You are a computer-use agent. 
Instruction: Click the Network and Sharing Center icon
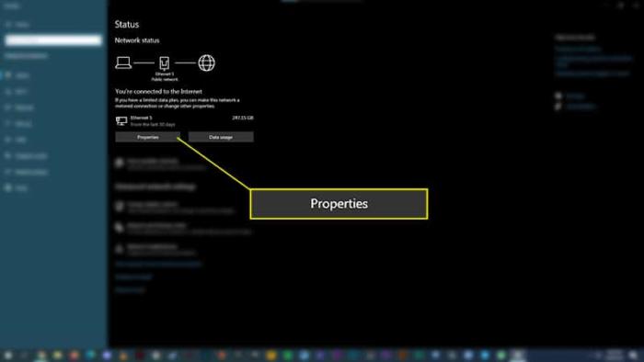click(120, 228)
